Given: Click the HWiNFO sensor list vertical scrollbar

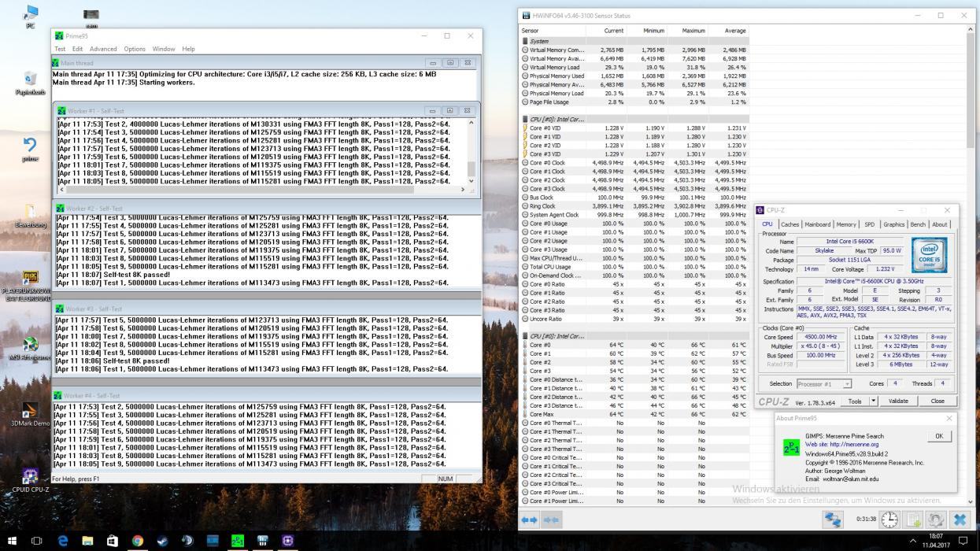Looking at the screenshot, I should pyautogui.click(x=971, y=268).
